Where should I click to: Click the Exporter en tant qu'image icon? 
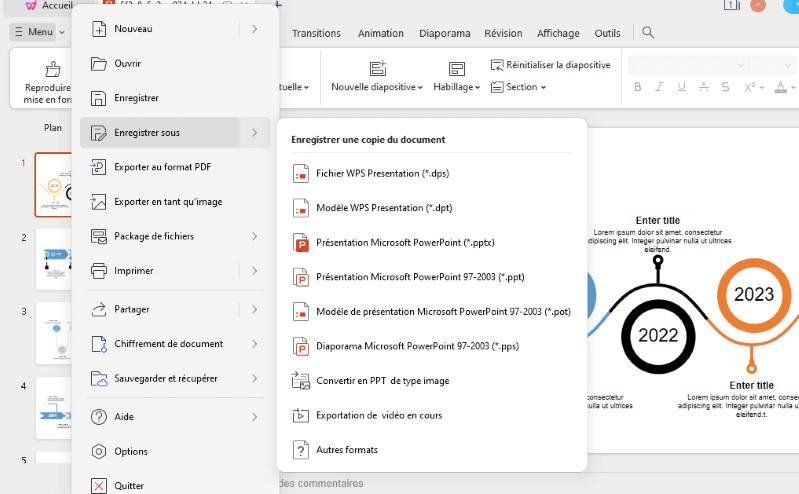(x=98, y=202)
